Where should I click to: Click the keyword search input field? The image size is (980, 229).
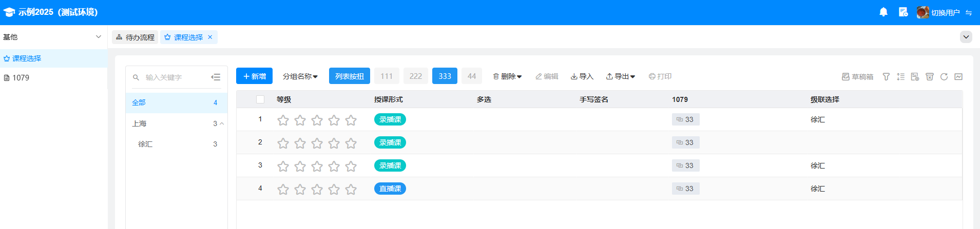pyautogui.click(x=175, y=77)
